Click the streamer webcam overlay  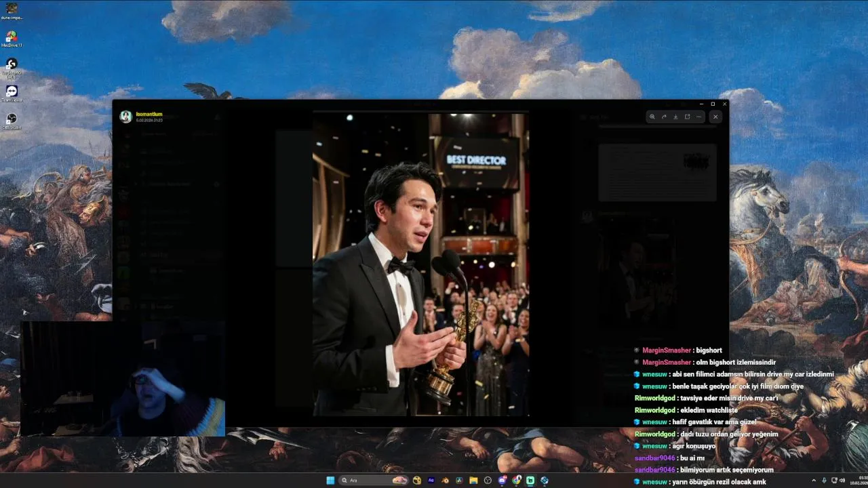[x=123, y=379]
